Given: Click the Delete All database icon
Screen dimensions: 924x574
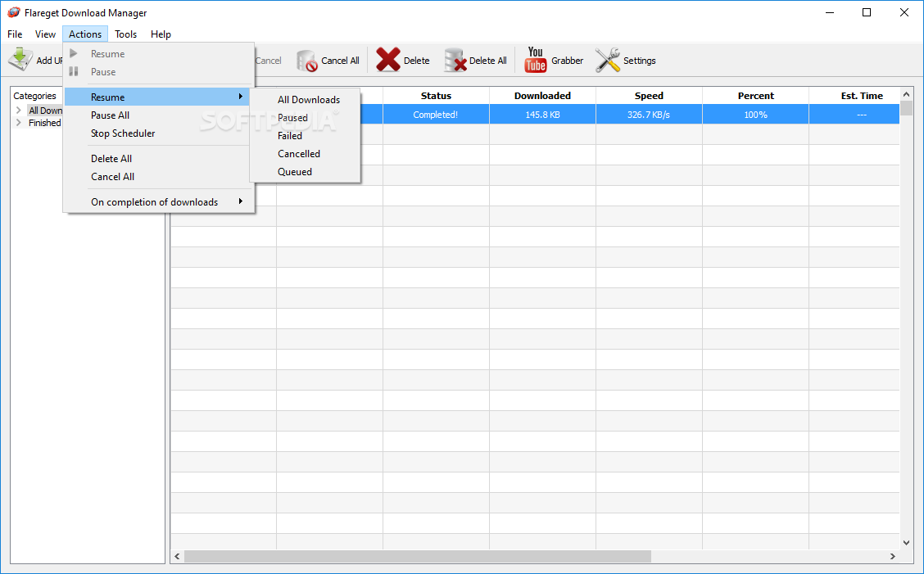Looking at the screenshot, I should coord(455,60).
